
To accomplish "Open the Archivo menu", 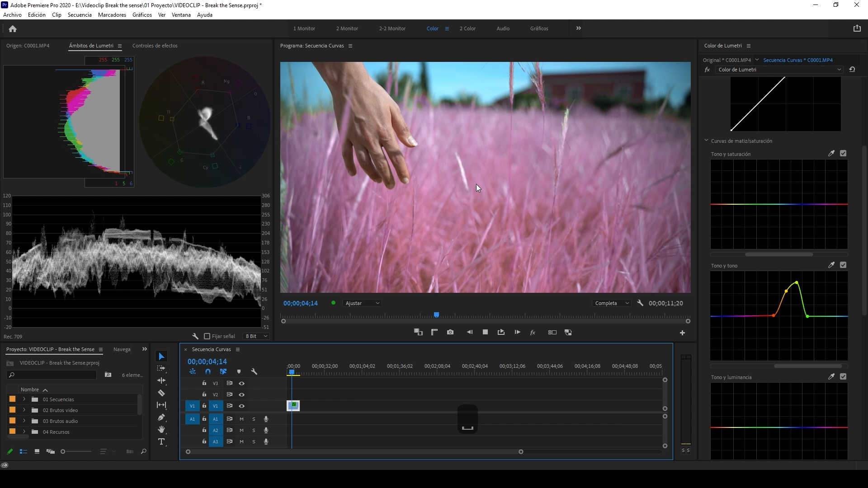I will click(12, 15).
